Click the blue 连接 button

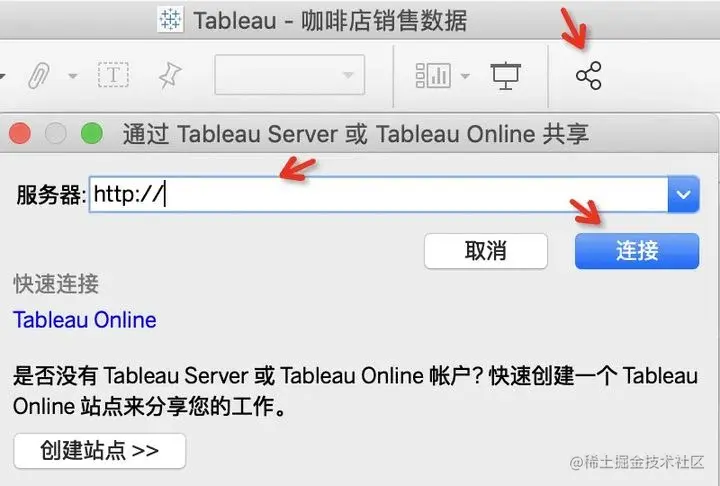pyautogui.click(x=637, y=251)
